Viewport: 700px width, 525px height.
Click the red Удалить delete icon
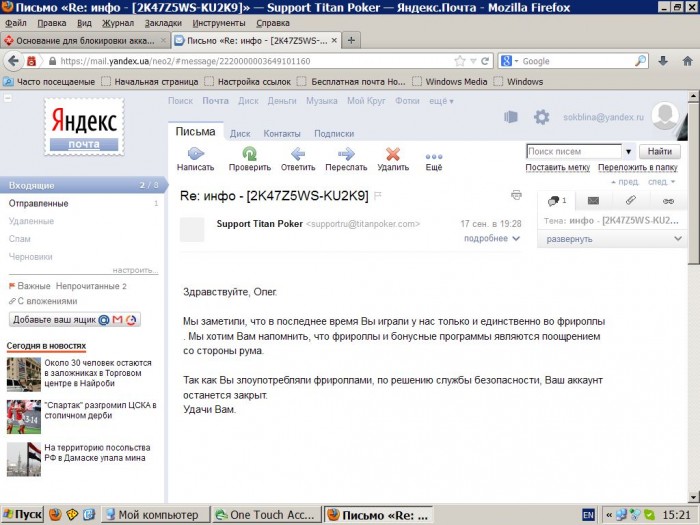pos(393,154)
